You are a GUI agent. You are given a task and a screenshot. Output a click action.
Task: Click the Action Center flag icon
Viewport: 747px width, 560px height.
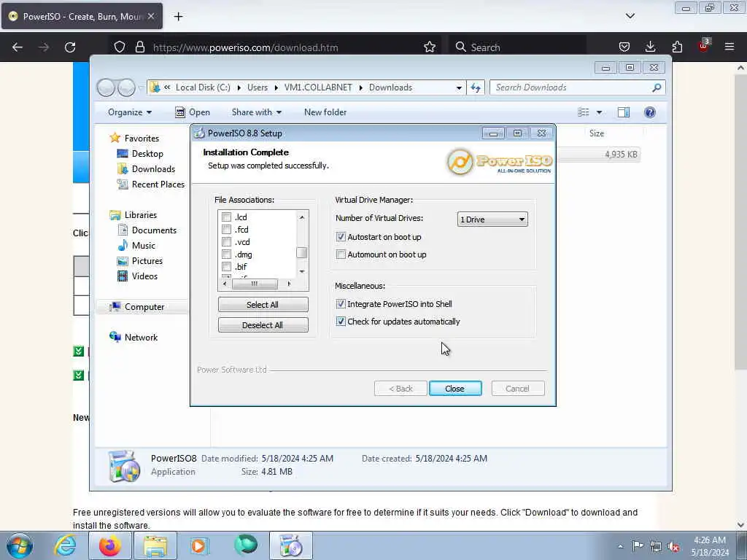(637, 546)
